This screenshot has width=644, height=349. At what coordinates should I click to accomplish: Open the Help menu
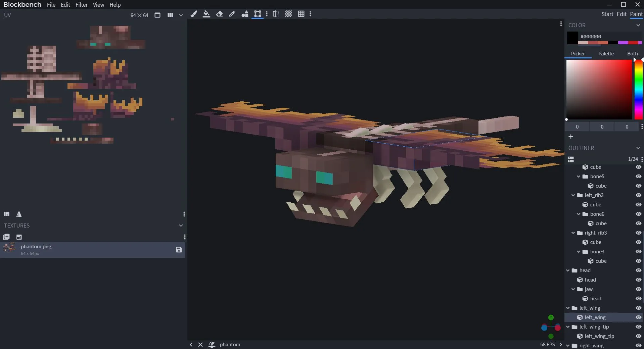pos(115,5)
